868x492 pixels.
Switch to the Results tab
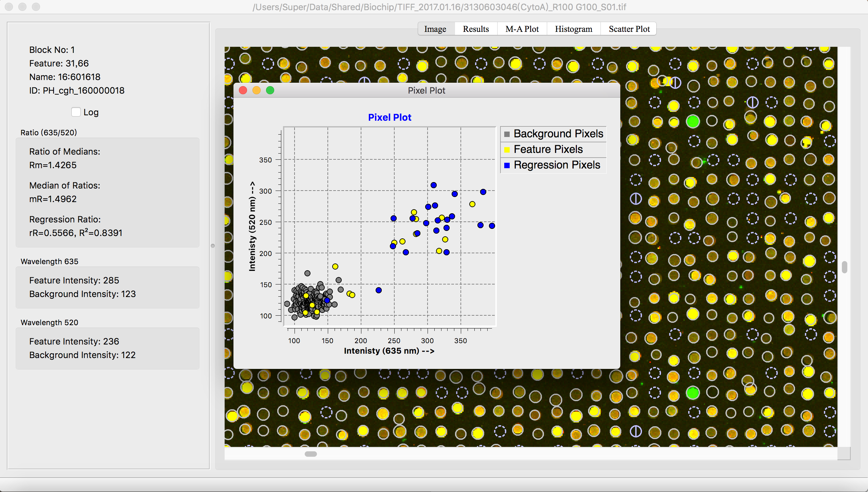tap(476, 29)
